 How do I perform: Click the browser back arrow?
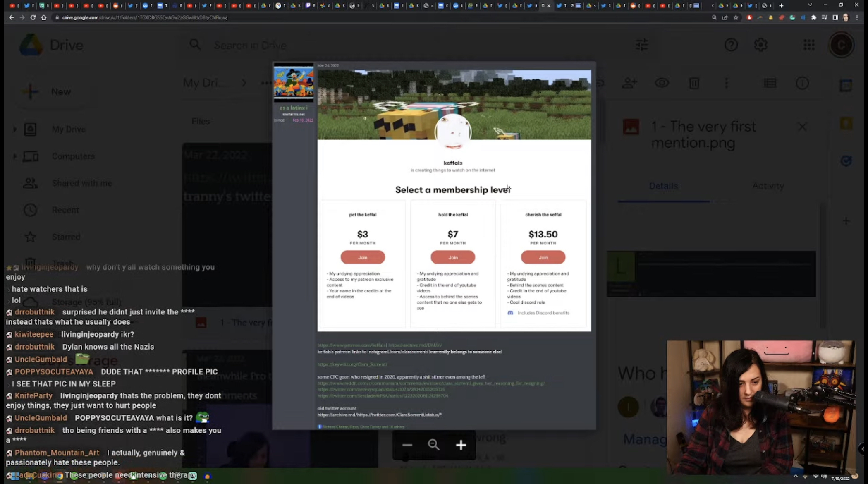pos(11,17)
